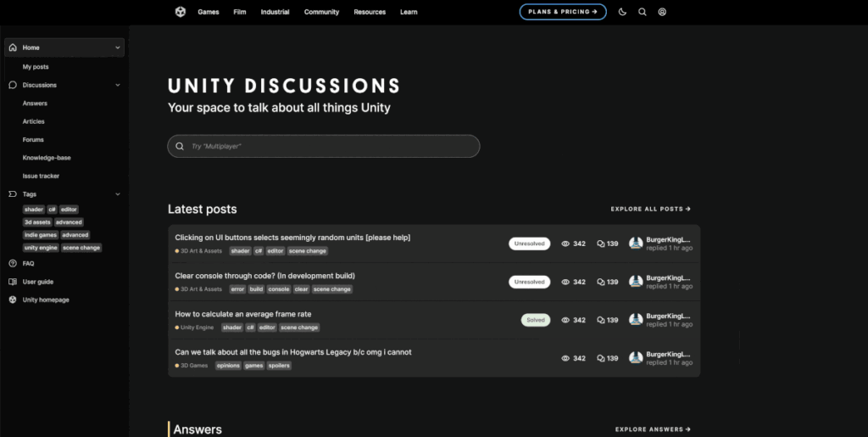Toggle dark mode moon icon
The image size is (868, 437).
pos(623,12)
